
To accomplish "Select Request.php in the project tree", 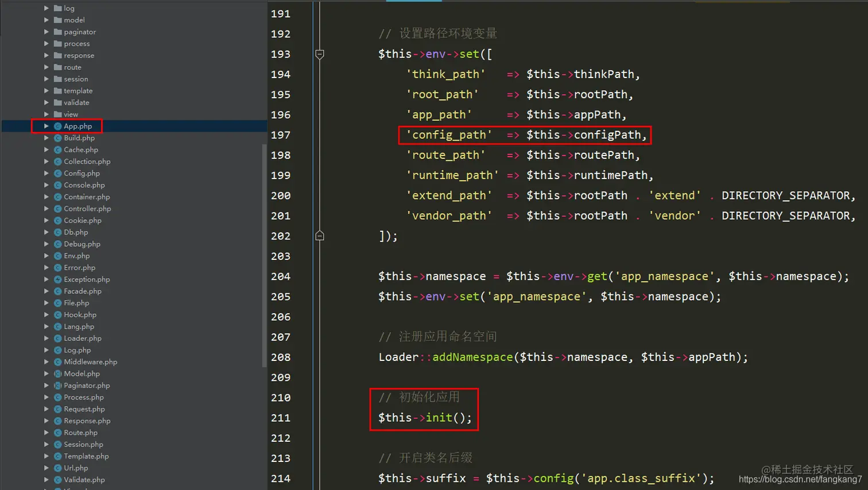I will point(84,409).
